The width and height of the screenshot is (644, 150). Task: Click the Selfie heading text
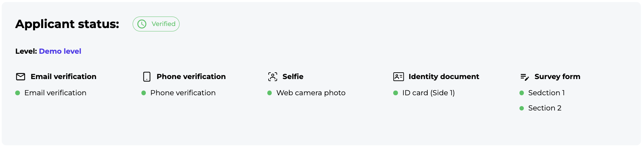coord(293,77)
